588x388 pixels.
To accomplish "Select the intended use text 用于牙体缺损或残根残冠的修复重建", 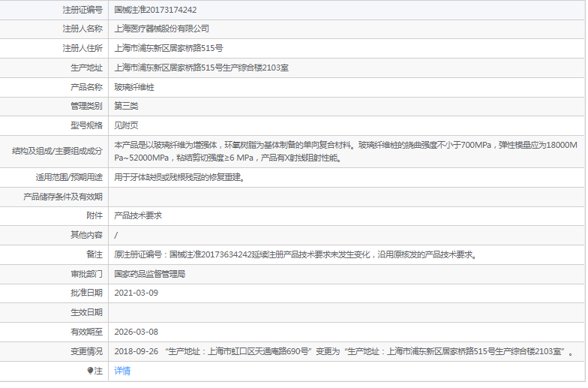I will [x=180, y=177].
